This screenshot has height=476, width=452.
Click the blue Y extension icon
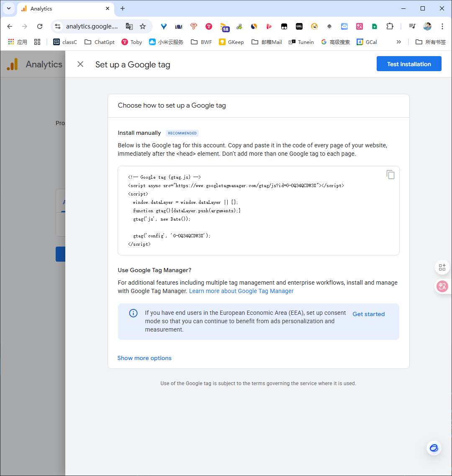click(x=164, y=26)
